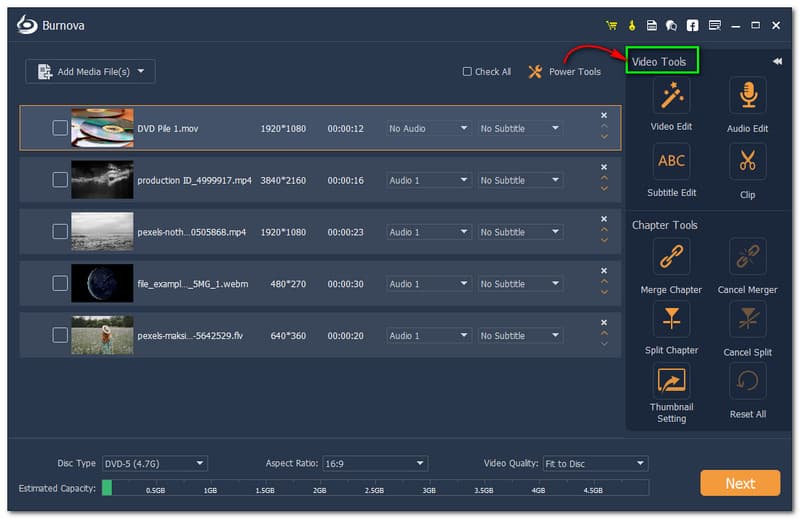This screenshot has width=800, height=519.
Task: Open the Disc Type DVD-5 dropdown
Action: point(155,464)
